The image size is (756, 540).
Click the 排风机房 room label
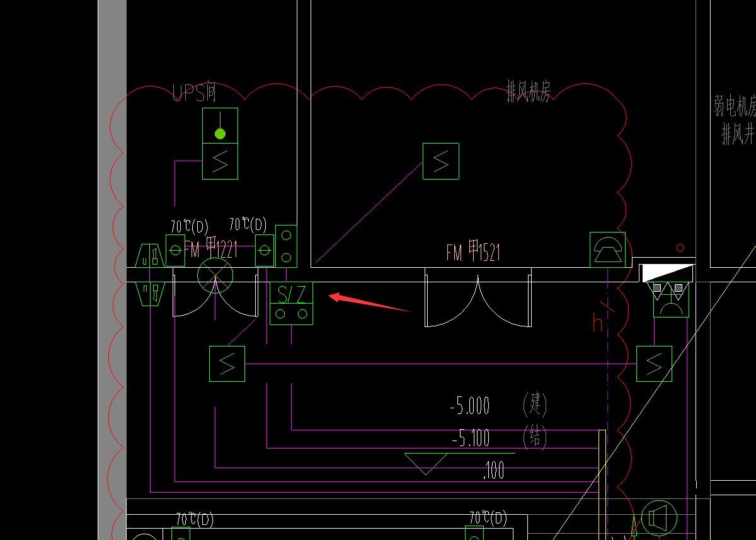pyautogui.click(x=529, y=91)
